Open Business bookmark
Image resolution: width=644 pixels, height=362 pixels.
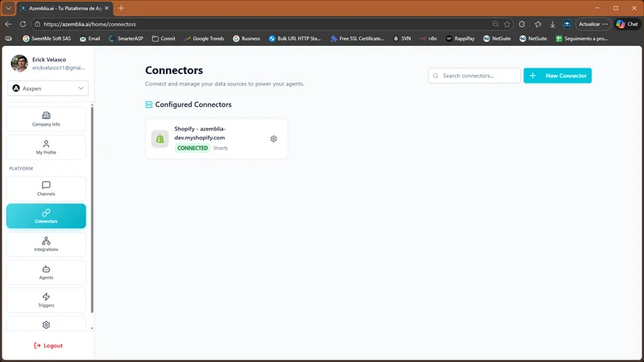(x=246, y=39)
